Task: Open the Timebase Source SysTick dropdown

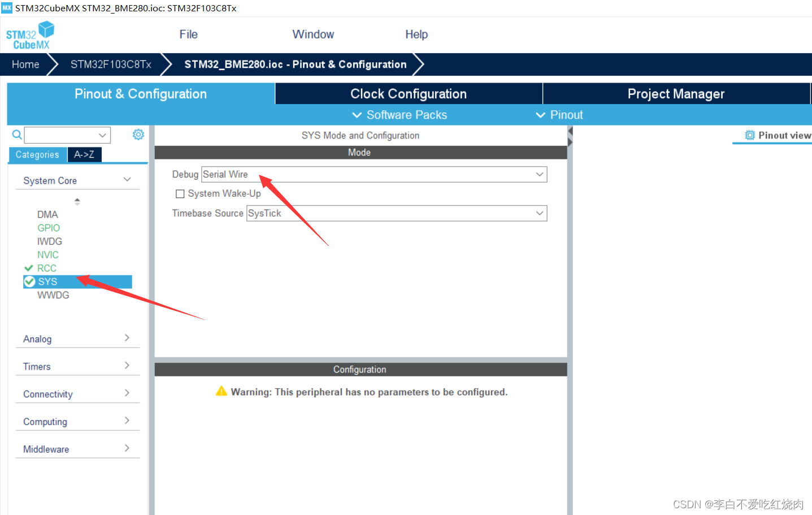Action: [397, 213]
